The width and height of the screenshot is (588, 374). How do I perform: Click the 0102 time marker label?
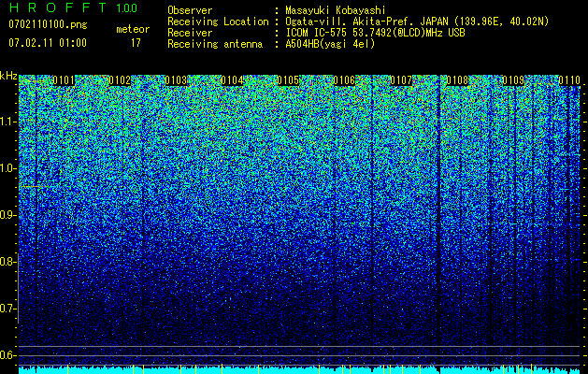(x=120, y=80)
